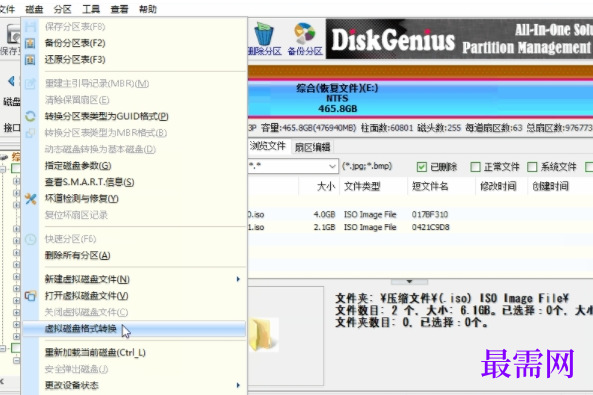Select 备份分区表(F2) menu entry

tap(134, 43)
